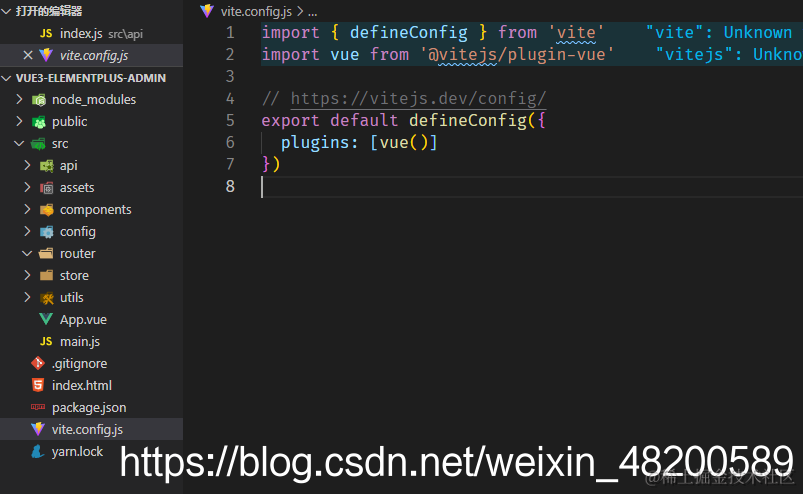Open package.json from the file tree
Viewport: 803px width, 494px height.
pyautogui.click(x=91, y=407)
